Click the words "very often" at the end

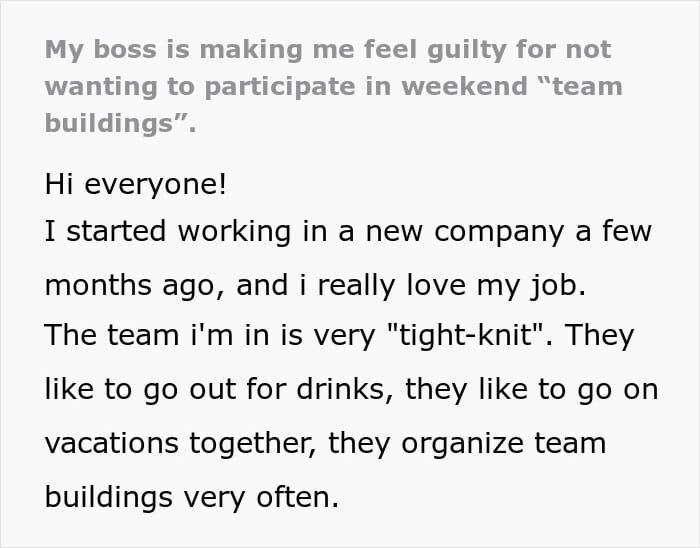(260, 495)
